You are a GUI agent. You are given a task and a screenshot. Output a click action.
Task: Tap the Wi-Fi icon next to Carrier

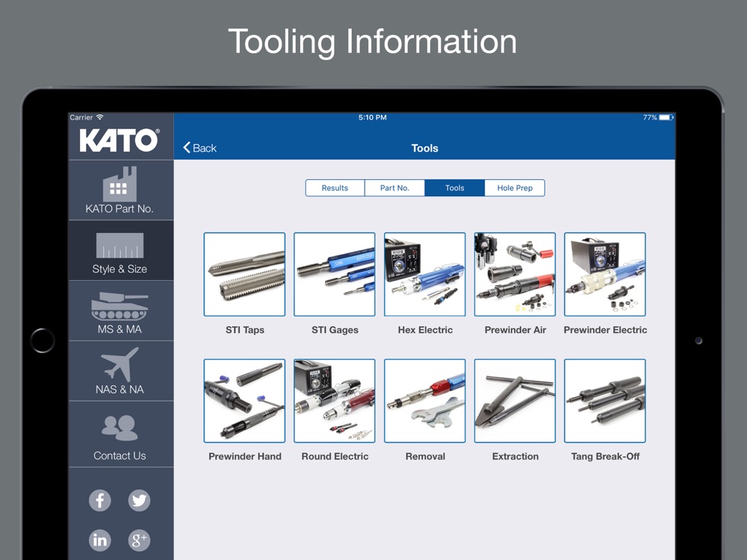pos(99,117)
